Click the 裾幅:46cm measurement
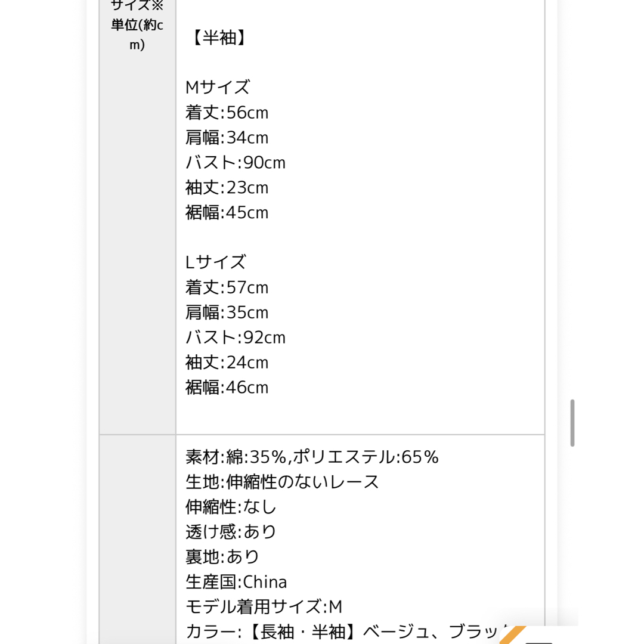 tap(227, 388)
